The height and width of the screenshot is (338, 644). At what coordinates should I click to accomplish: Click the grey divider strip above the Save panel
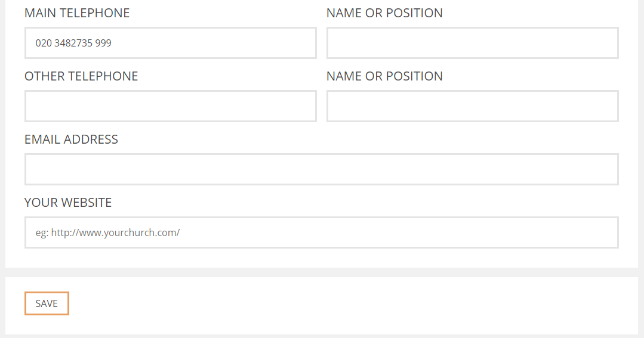click(x=322, y=272)
